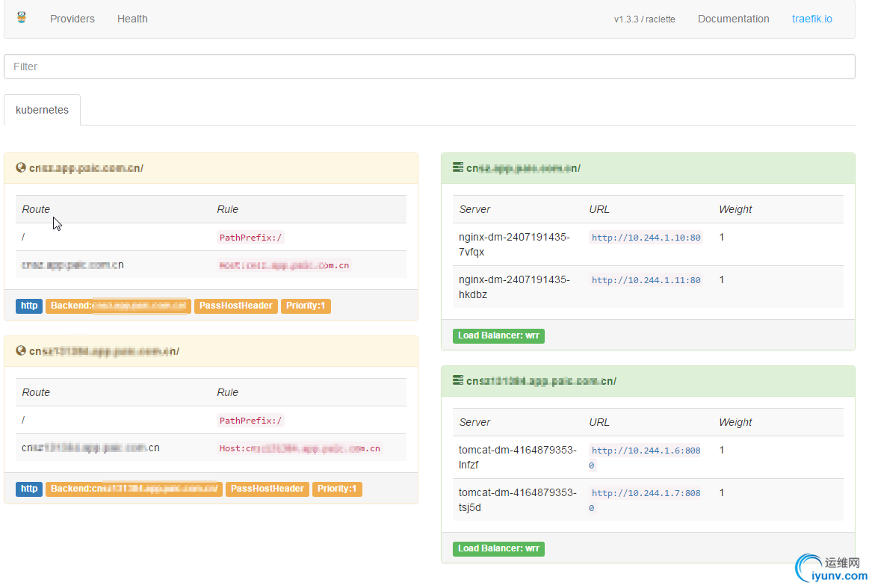The height and width of the screenshot is (588, 872).
Task: Click PathPrefix:/ rule in first frontend
Action: 251,238
